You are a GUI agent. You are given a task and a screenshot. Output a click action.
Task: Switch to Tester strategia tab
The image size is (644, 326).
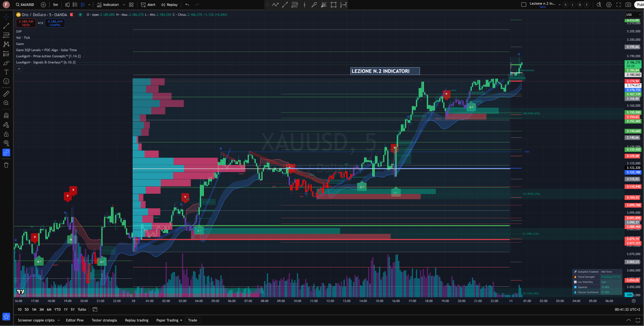pyautogui.click(x=104, y=320)
